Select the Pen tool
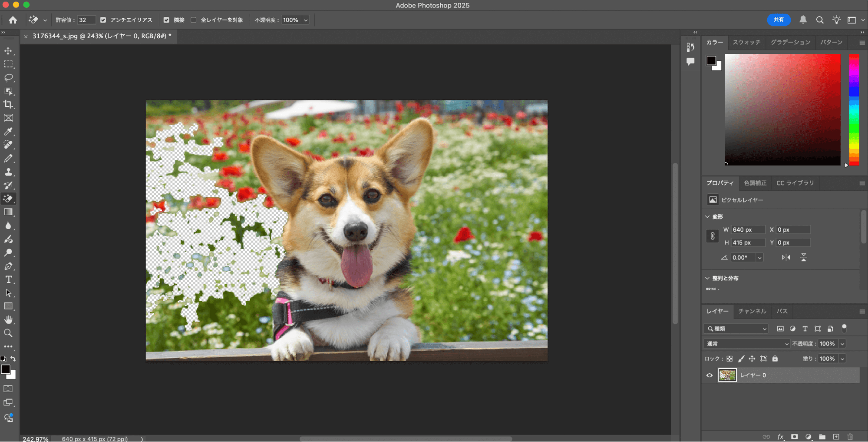The height and width of the screenshot is (442, 868). tap(8, 266)
